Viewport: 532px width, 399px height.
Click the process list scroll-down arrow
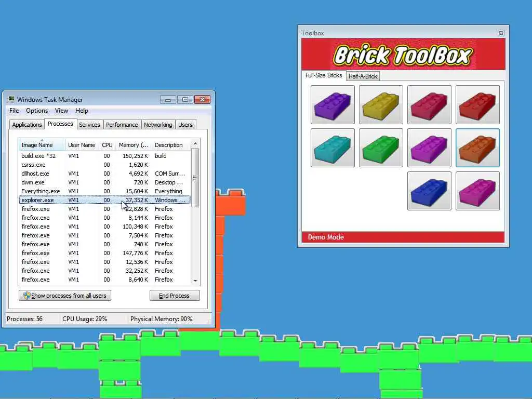[x=195, y=281]
